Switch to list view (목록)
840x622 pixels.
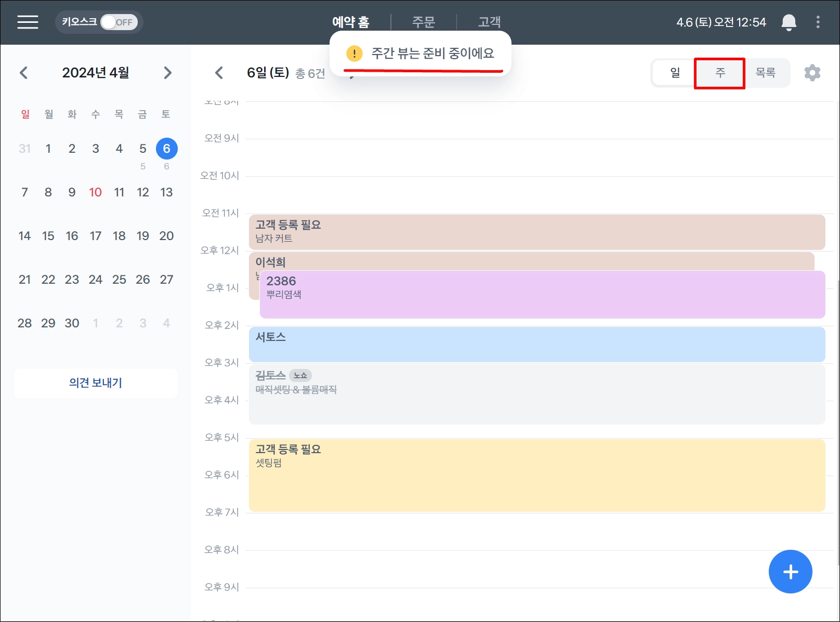pos(765,73)
